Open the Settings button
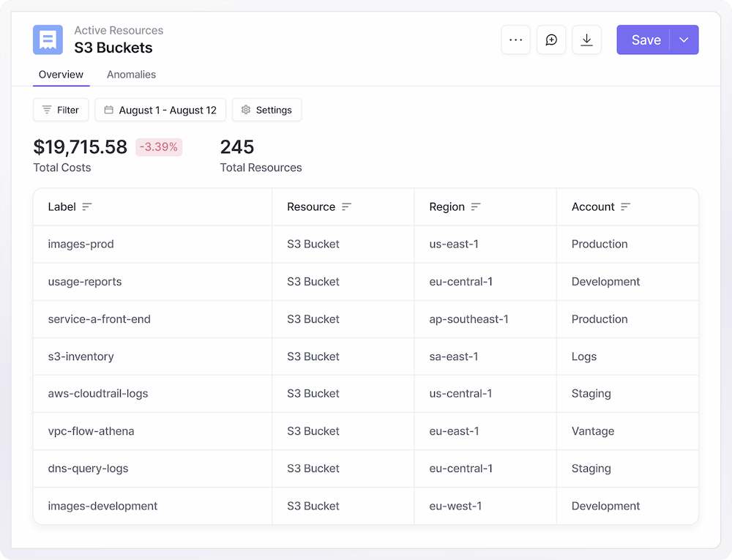The image size is (732, 560). tap(266, 110)
